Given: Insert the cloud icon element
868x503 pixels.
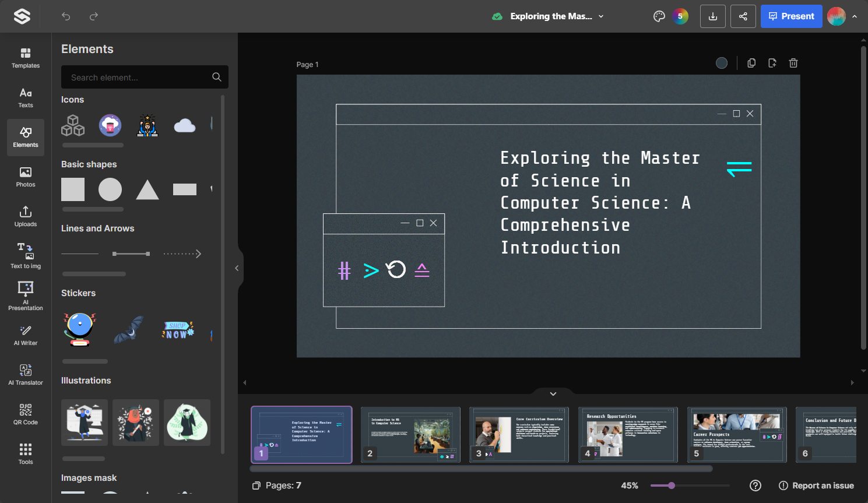Looking at the screenshot, I should point(185,125).
